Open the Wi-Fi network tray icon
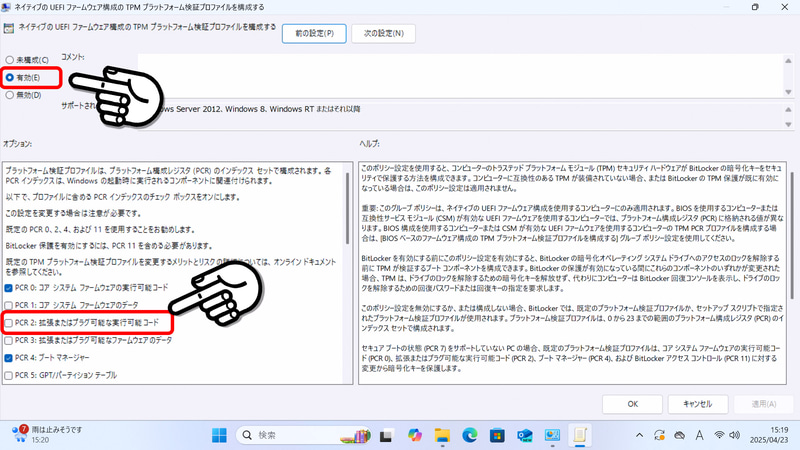Viewport: 800px width, 450px height. coord(719,435)
